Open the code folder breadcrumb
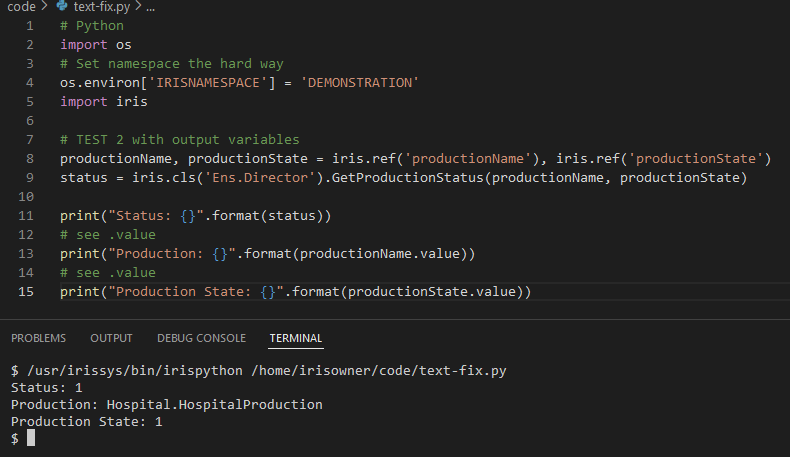 (20, 7)
